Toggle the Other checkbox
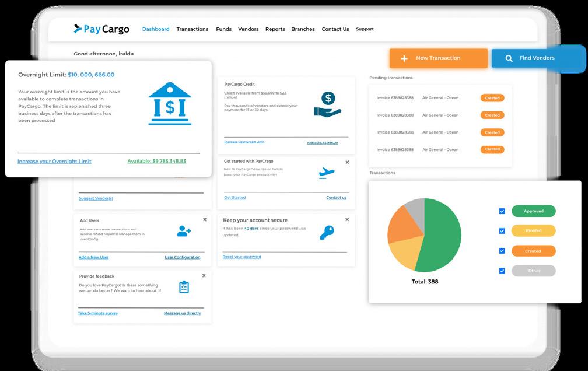The height and width of the screenshot is (371, 588). coord(502,271)
